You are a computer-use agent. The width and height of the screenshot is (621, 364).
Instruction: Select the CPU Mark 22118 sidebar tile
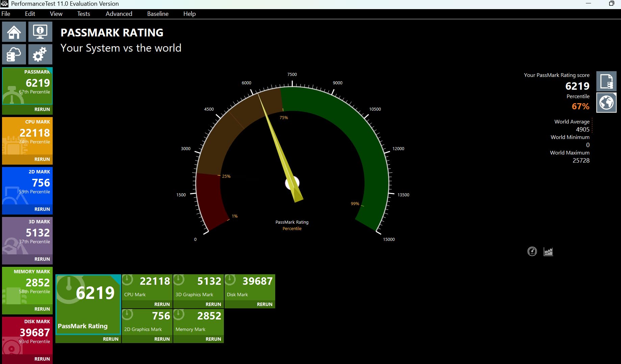coord(27,136)
